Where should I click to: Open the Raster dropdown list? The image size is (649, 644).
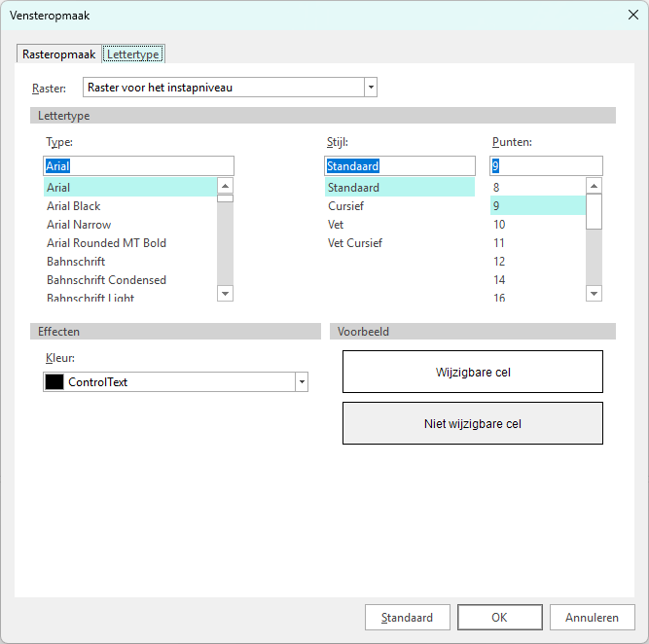click(x=370, y=88)
